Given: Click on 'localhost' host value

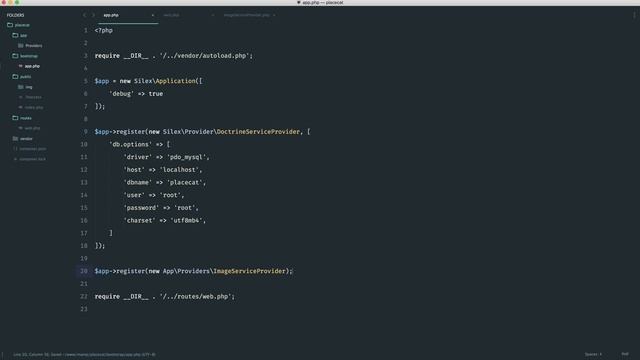Looking at the screenshot, I should pyautogui.click(x=181, y=170).
